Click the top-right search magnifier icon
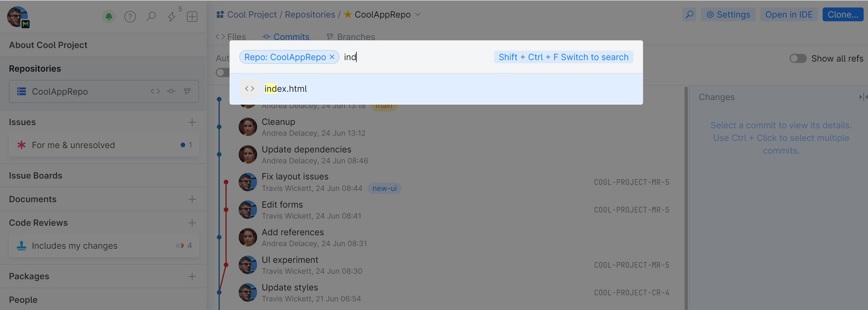This screenshot has width=868, height=310. click(689, 14)
